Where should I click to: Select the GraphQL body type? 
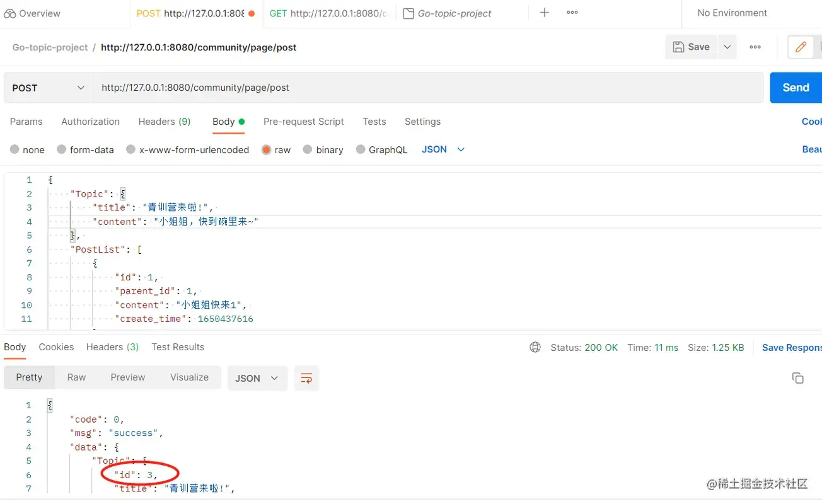coord(382,150)
